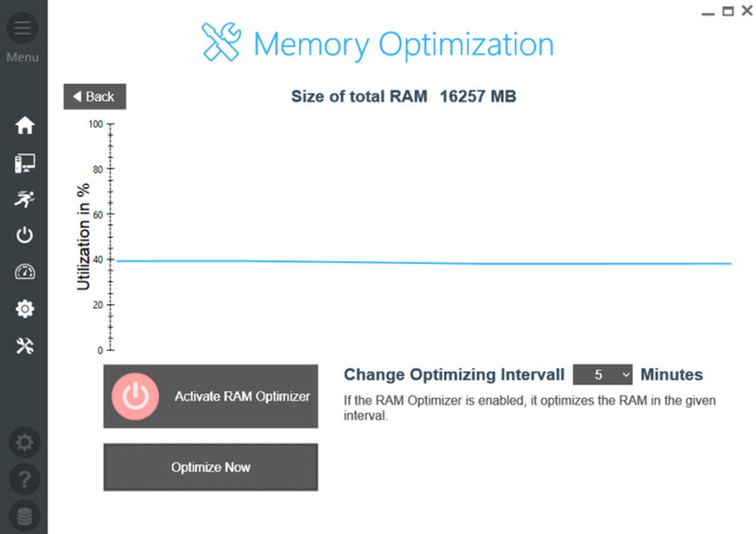756x534 pixels.
Task: Activate RAM Optimizer button label
Action: point(242,396)
